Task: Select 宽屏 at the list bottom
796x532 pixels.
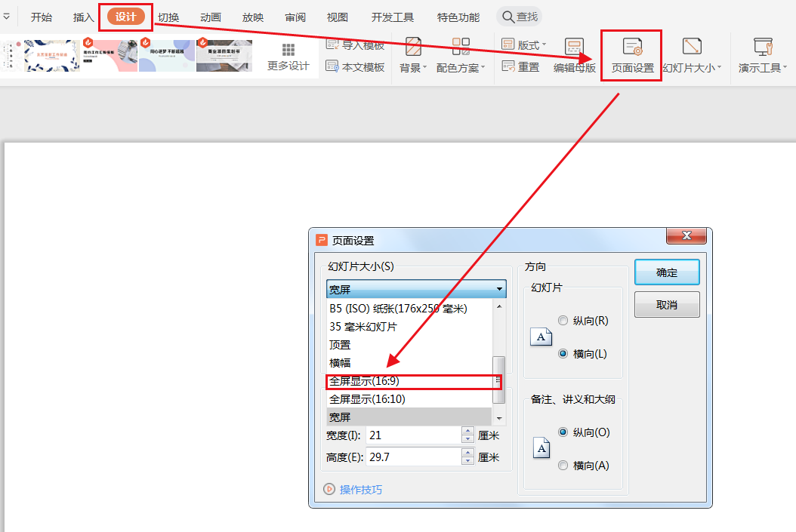Action: click(x=409, y=417)
